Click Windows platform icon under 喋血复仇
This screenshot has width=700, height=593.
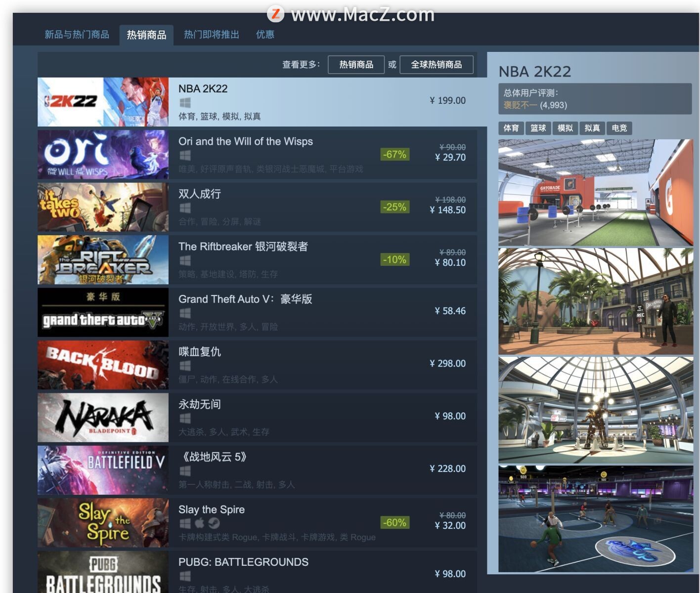pyautogui.click(x=185, y=366)
